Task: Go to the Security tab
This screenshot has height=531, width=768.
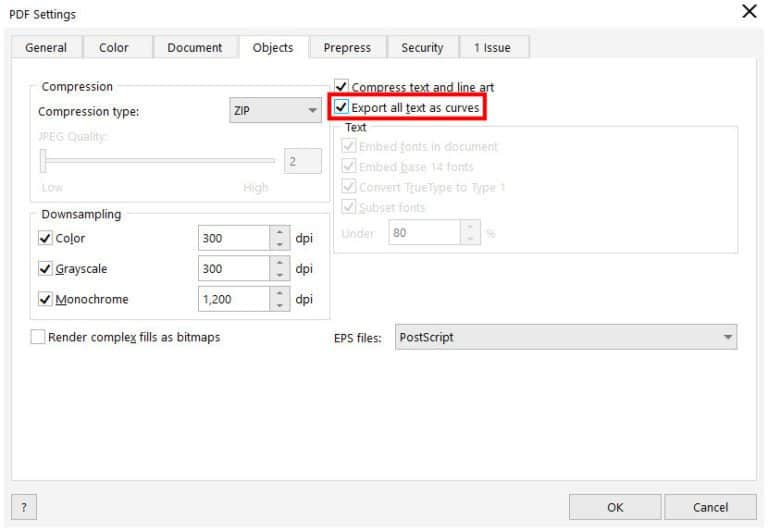Action: (x=422, y=48)
